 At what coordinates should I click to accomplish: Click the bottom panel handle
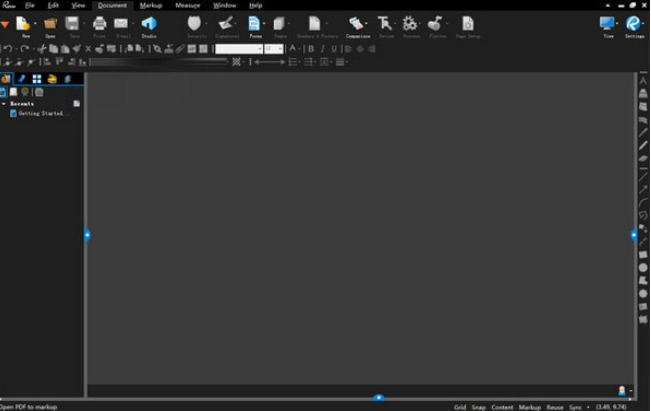[379, 397]
